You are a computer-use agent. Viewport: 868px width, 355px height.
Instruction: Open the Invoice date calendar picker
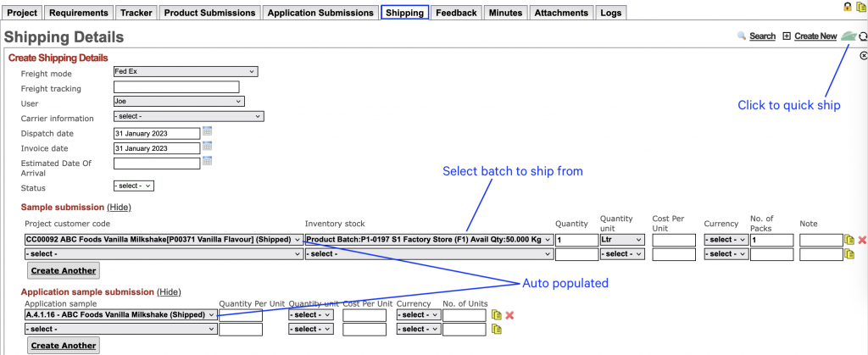point(207,147)
